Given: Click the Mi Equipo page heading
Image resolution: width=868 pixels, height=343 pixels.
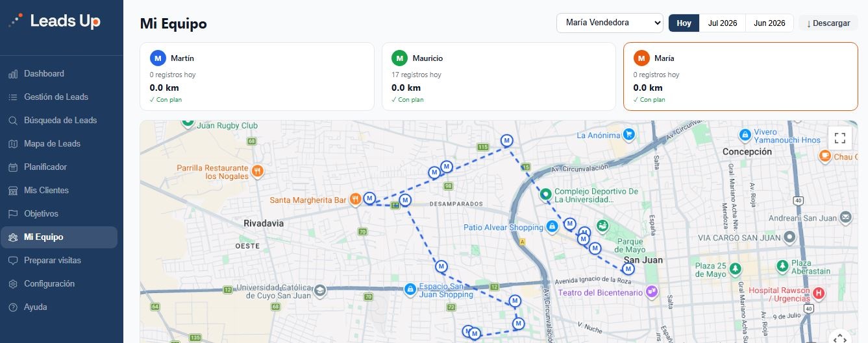Looking at the screenshot, I should pyautogui.click(x=173, y=24).
